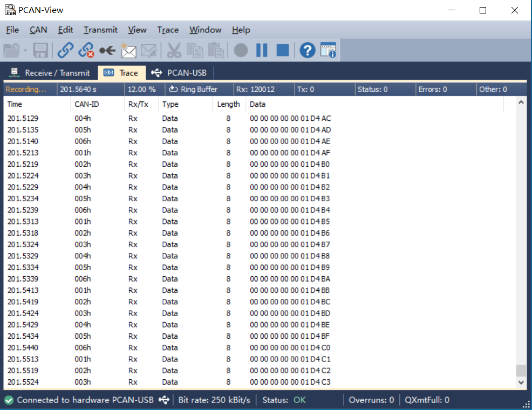Image resolution: width=532 pixels, height=410 pixels.
Task: Open the Transmit menu
Action: click(x=100, y=30)
